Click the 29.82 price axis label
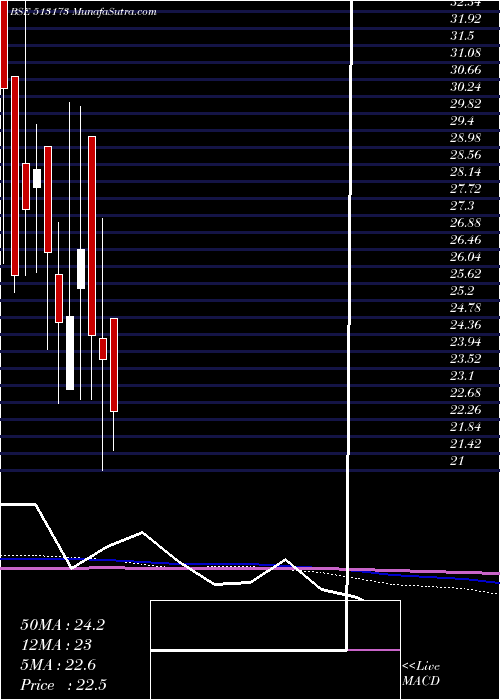This screenshot has width=500, height=700. pyautogui.click(x=466, y=104)
